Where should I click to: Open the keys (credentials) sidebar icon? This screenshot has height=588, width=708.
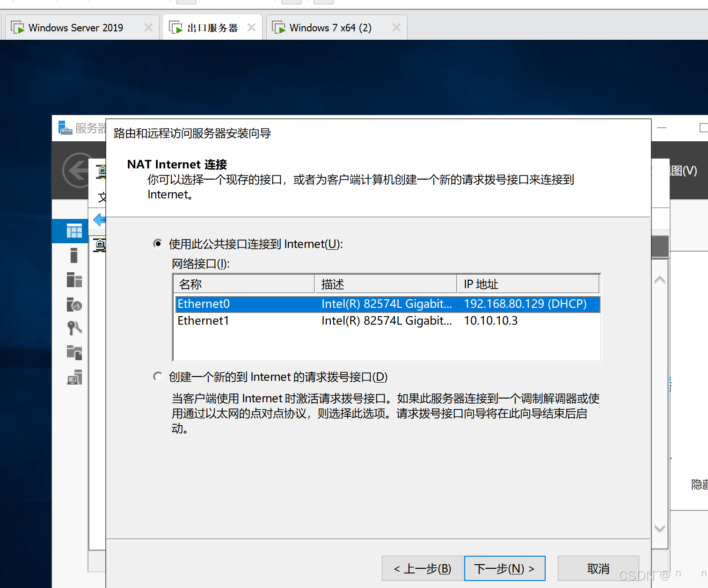[x=73, y=328]
